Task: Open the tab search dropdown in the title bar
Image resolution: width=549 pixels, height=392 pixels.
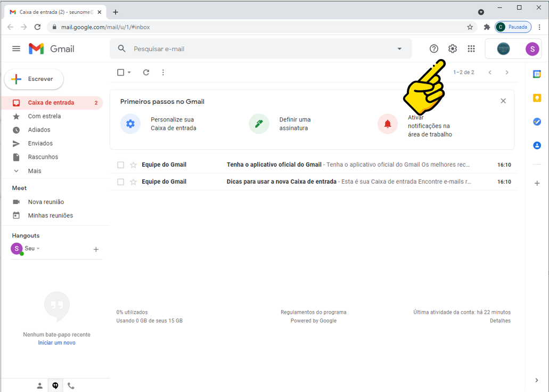Action: point(481,12)
